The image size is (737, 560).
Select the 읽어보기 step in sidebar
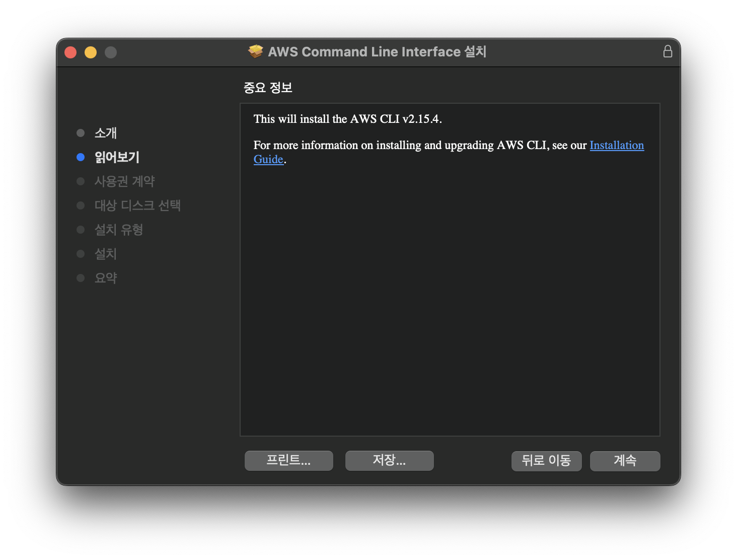tap(117, 157)
